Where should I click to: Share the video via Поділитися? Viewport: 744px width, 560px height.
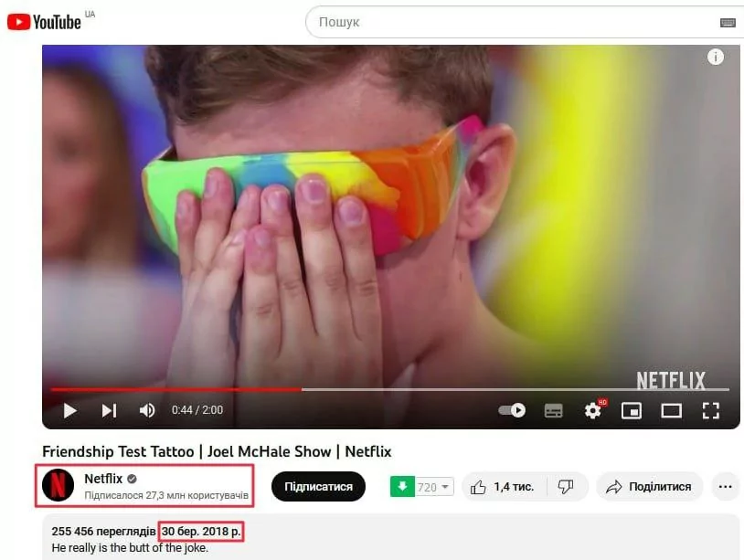tap(649, 487)
